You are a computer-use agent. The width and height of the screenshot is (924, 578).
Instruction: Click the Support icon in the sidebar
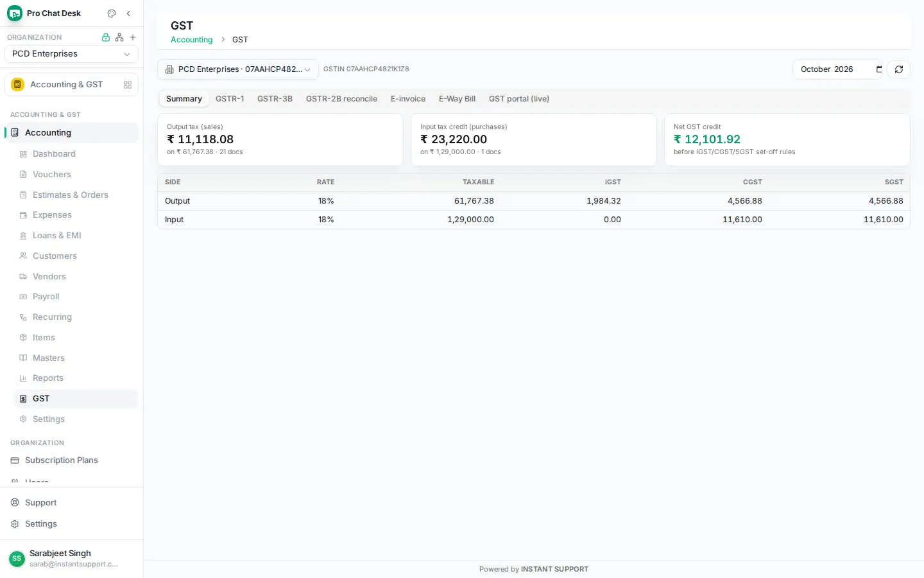pyautogui.click(x=15, y=503)
